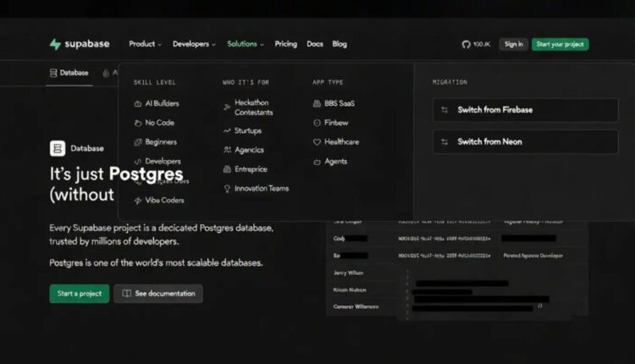This screenshot has height=364, width=635.
Task: Click the Start your project button
Action: coord(560,44)
